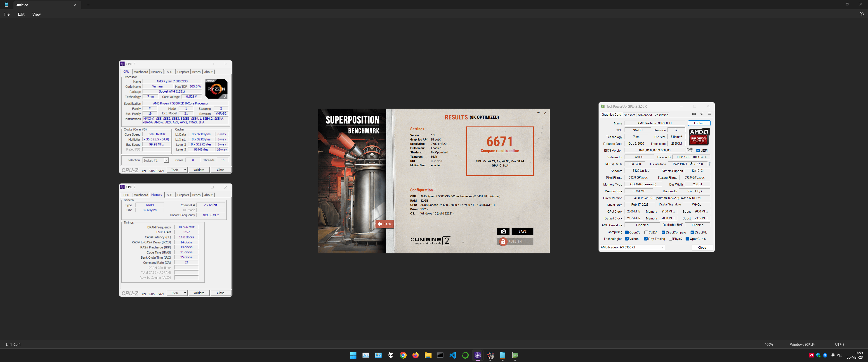The image size is (868, 362).
Task: Toggle PhysX checkbox in GPU-Z
Action: (x=670, y=239)
